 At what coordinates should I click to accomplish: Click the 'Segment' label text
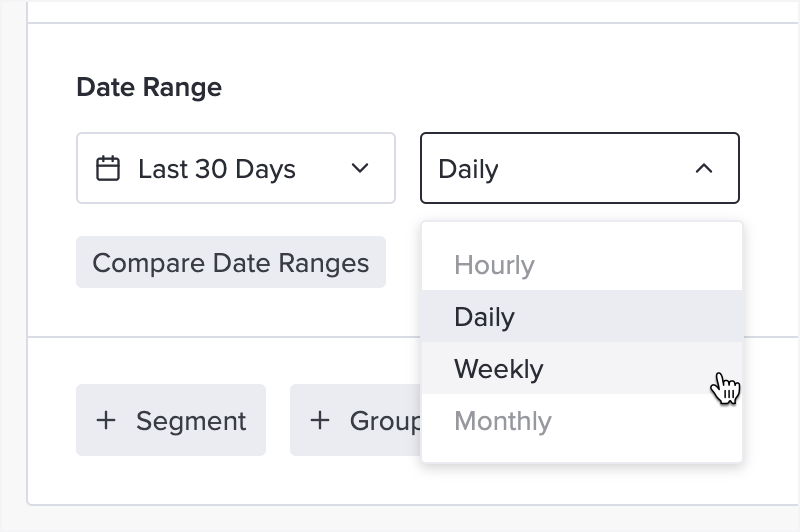click(191, 421)
